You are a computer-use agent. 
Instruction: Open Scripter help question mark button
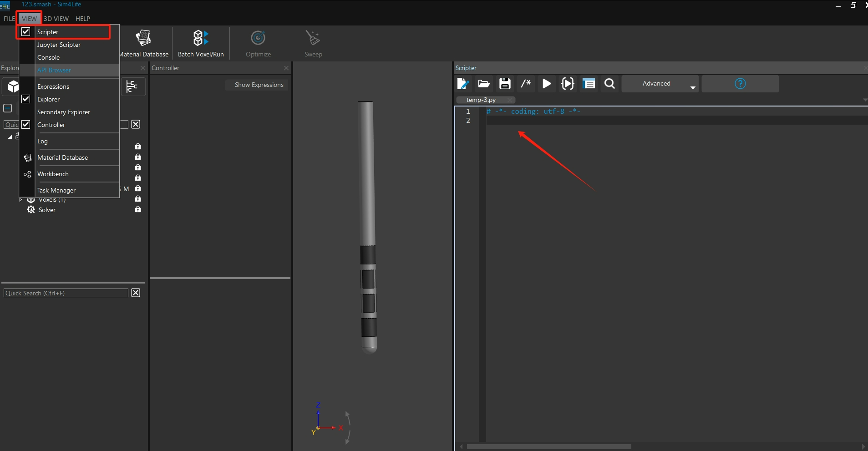point(740,84)
